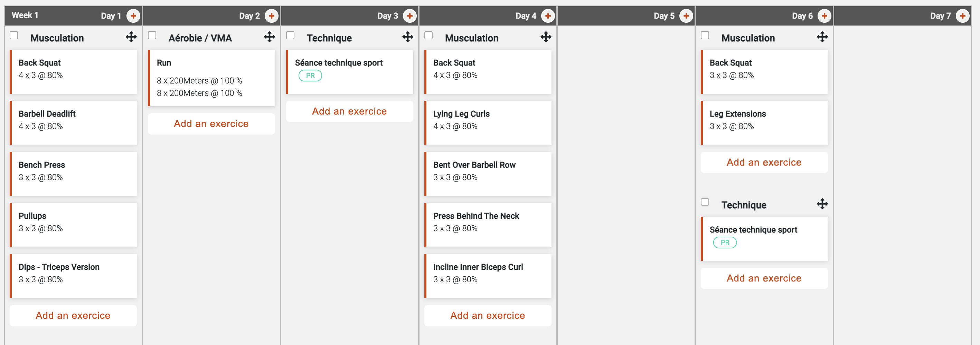
Task: Click the plus icon next to Day 6
Action: (x=824, y=16)
